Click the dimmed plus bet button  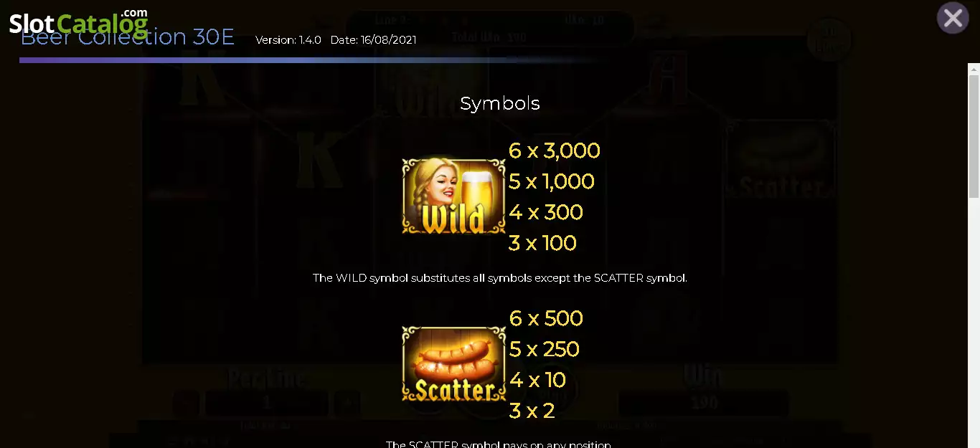click(347, 403)
